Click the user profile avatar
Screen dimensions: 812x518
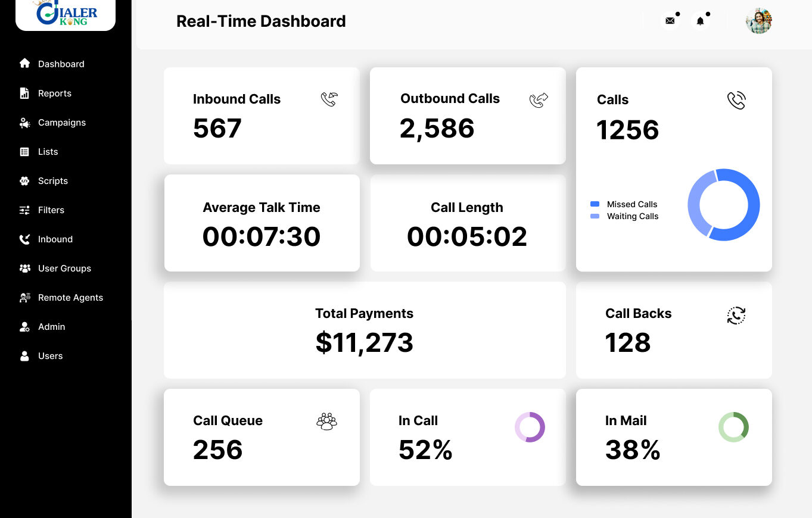point(758,21)
